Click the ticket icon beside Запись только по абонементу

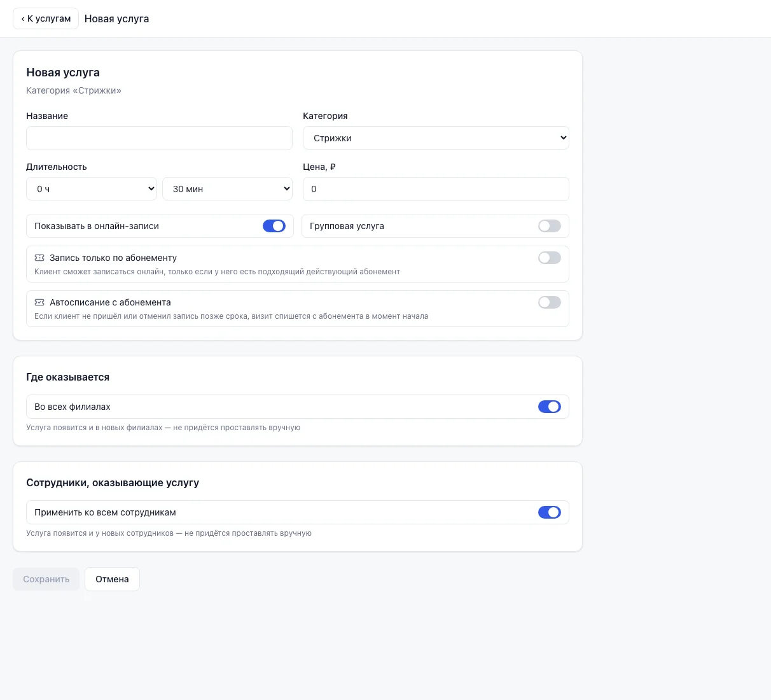pyautogui.click(x=39, y=258)
